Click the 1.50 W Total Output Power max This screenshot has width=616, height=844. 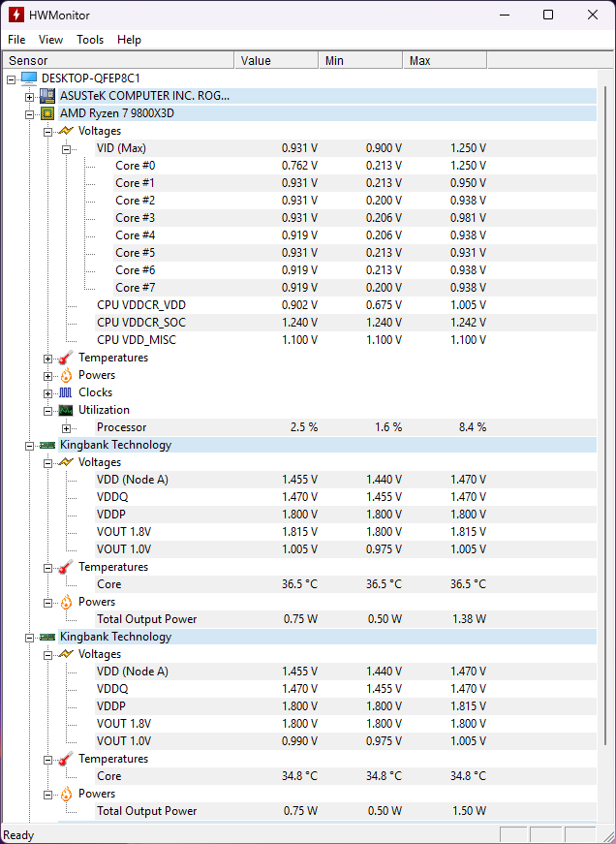point(469,811)
